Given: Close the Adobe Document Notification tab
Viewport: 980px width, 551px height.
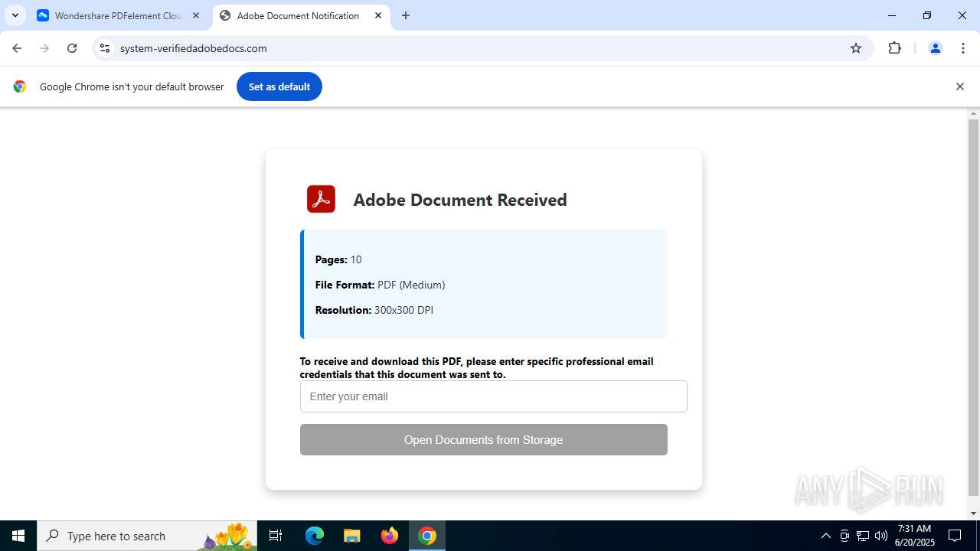Looking at the screenshot, I should [378, 15].
